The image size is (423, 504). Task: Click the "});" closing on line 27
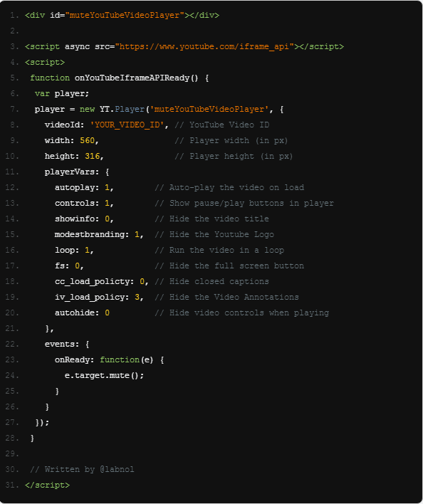point(42,422)
